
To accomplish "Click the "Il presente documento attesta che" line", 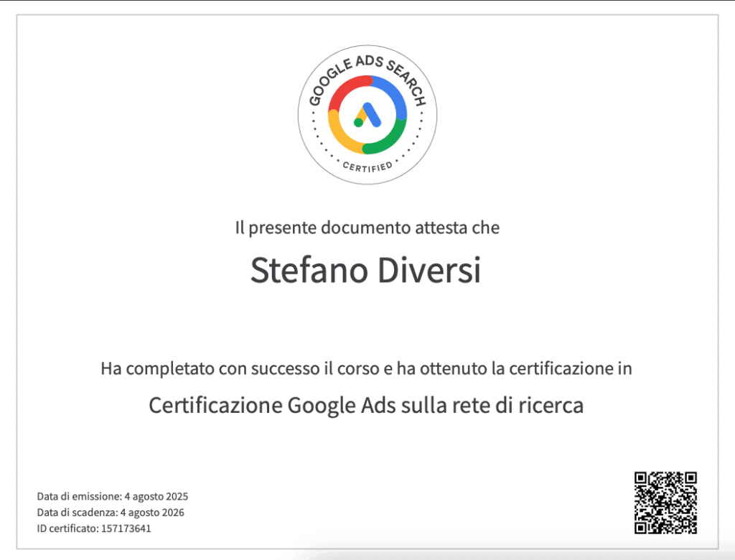I will coord(367,228).
